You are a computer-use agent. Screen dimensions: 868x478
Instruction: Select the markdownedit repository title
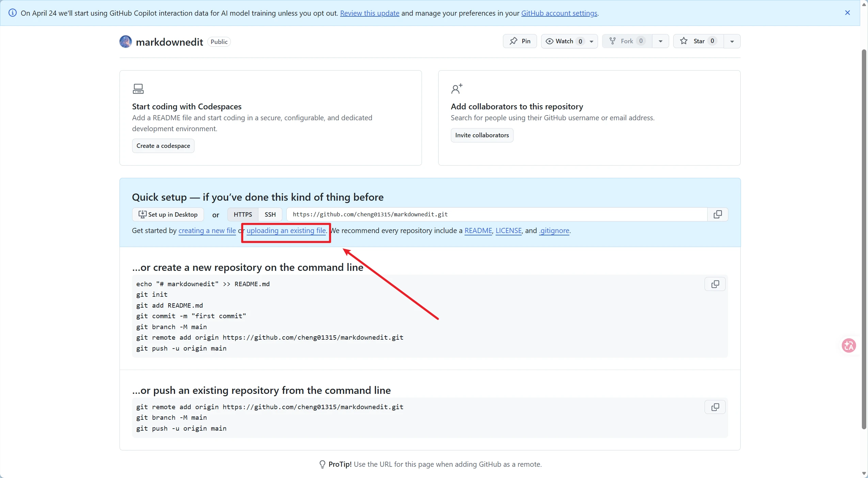pyautogui.click(x=169, y=42)
